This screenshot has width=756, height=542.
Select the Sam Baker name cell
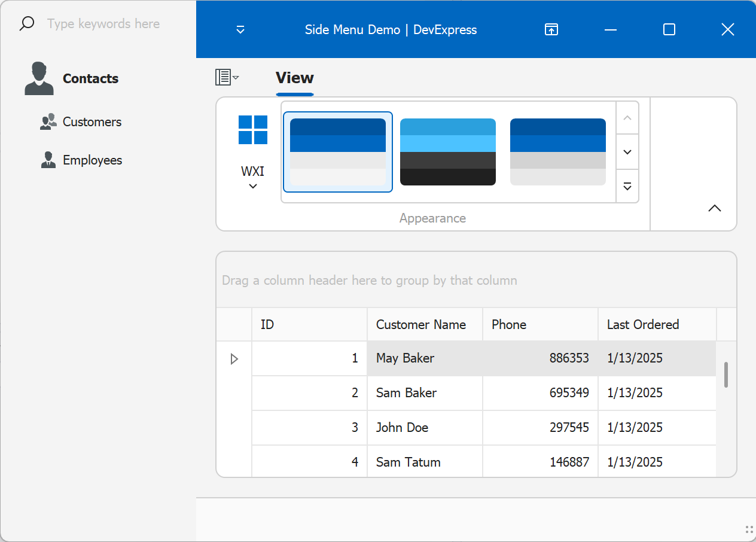tap(425, 393)
